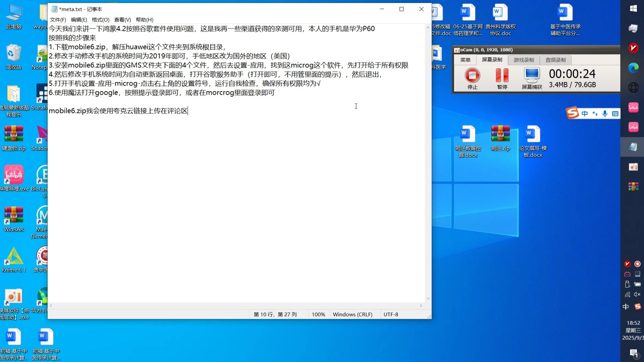Viewport: 644px width, 362px height.
Task: Click the WinRAR taskbar icon
Action: coord(633,186)
